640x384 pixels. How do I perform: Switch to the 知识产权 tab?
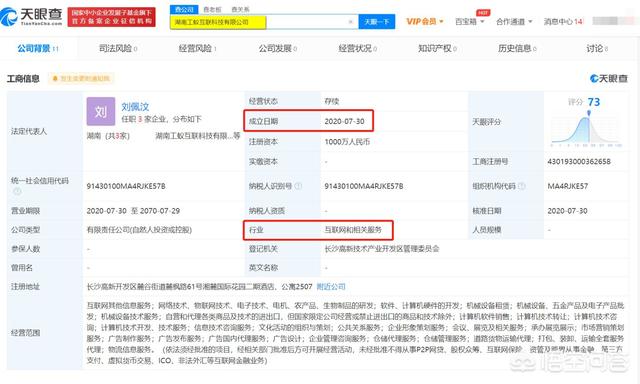pos(437,49)
